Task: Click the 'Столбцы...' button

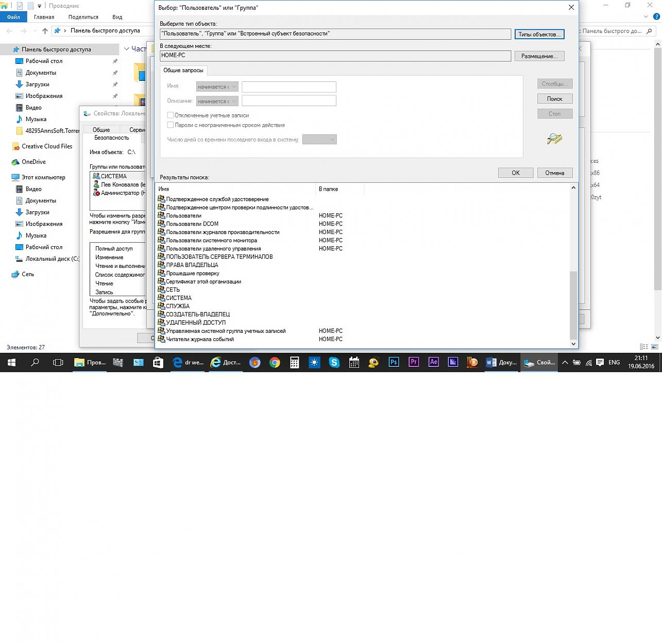Action: 555,83
